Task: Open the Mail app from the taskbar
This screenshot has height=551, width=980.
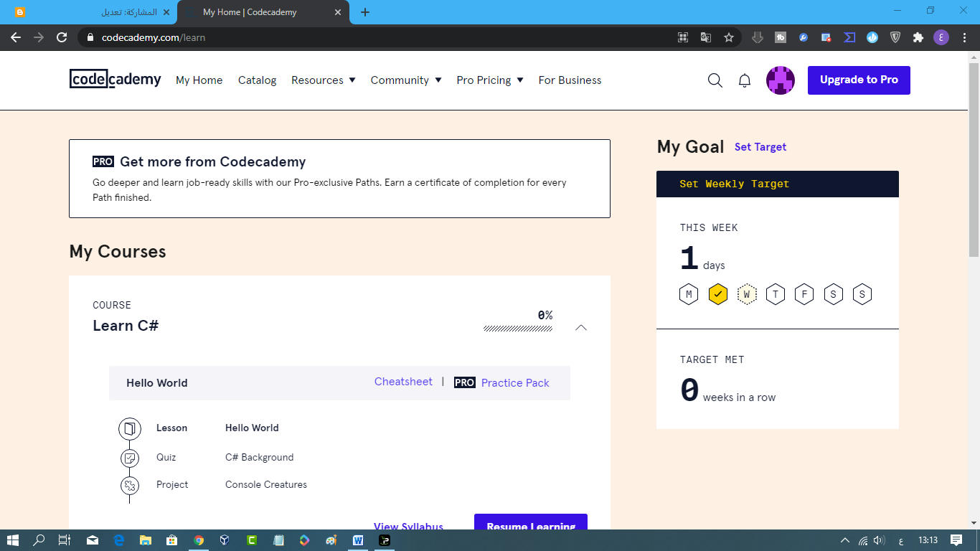Action: 93,540
